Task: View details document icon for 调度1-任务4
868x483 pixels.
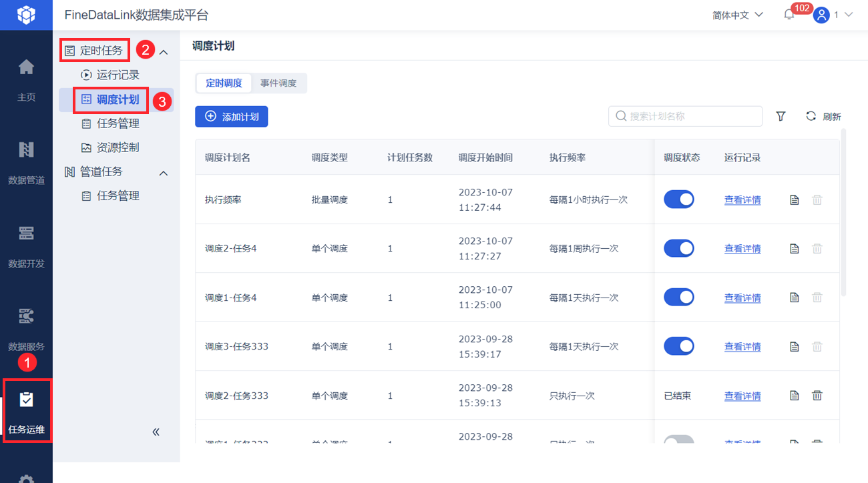Action: (795, 298)
